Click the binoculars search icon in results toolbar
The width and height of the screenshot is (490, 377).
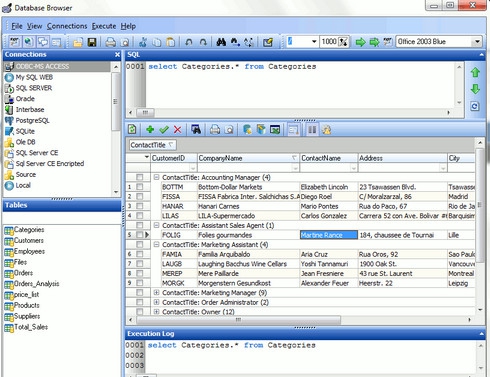pos(196,129)
